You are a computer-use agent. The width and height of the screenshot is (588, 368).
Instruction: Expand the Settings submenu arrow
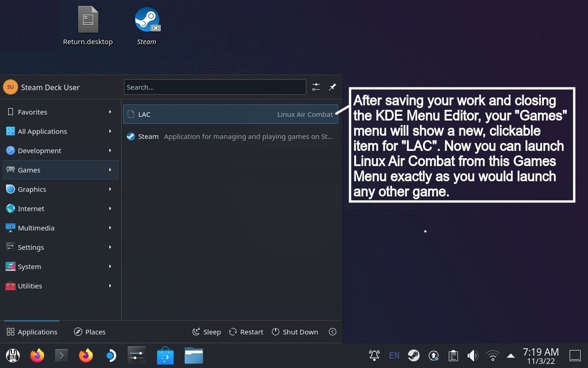[110, 247]
